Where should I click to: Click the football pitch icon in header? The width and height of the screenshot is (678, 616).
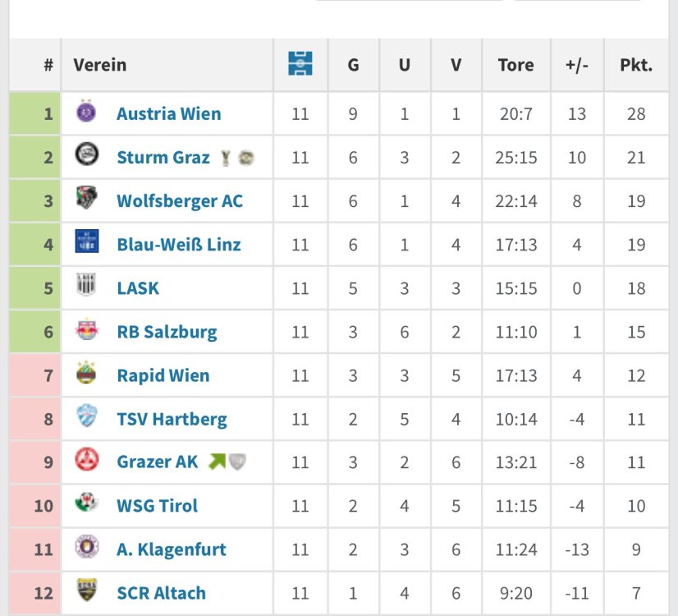click(x=300, y=64)
